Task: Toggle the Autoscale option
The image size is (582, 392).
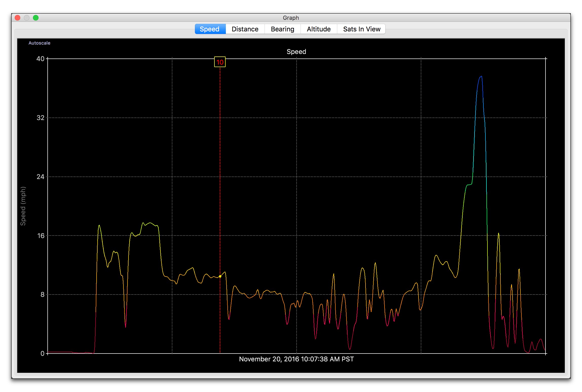Action: 39,43
